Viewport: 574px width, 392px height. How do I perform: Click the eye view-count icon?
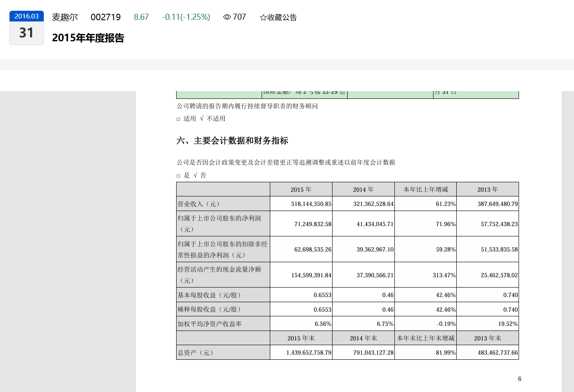tap(227, 17)
